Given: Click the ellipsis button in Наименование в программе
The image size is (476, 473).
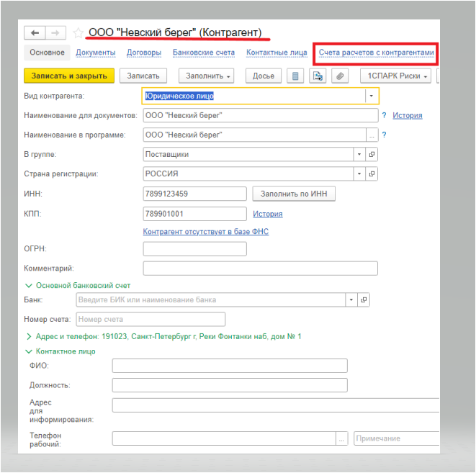Looking at the screenshot, I should (x=372, y=135).
